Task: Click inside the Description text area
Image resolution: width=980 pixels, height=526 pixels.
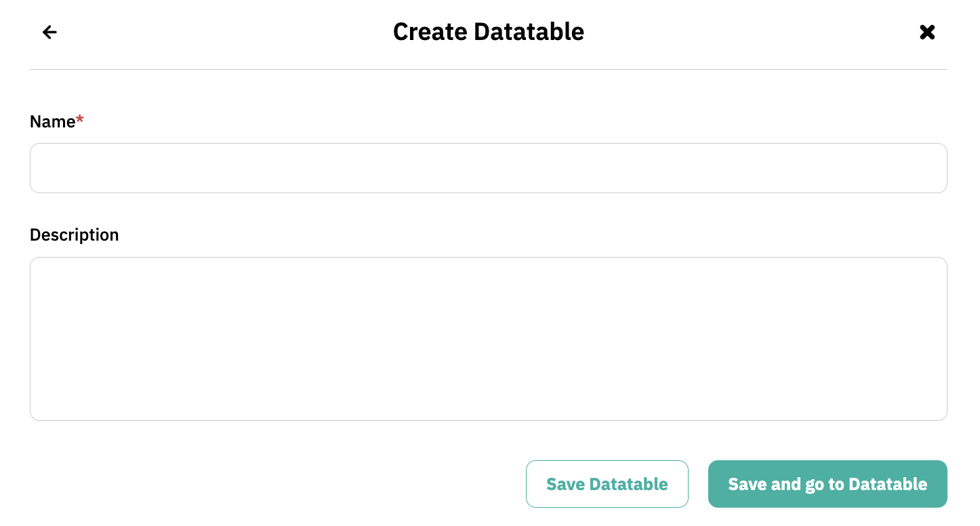Action: coord(488,338)
